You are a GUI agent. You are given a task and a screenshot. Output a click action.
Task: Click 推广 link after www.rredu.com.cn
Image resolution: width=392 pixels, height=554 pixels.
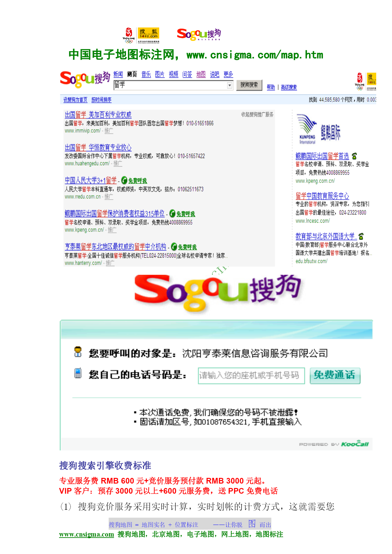pyautogui.click(x=109, y=197)
